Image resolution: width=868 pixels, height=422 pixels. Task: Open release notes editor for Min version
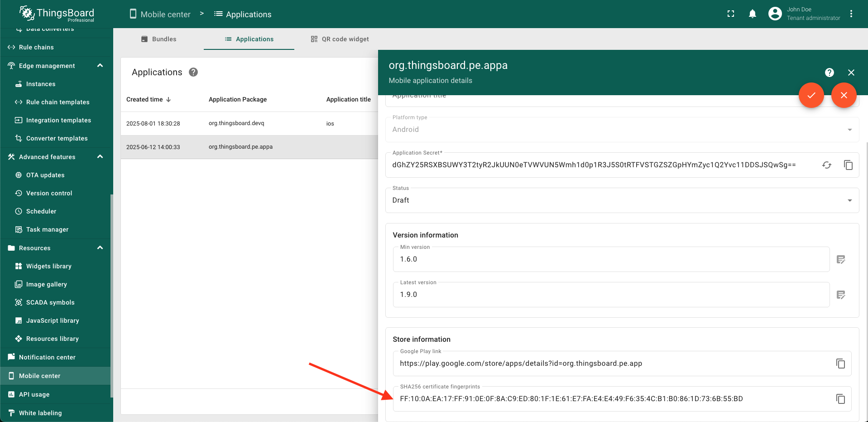pos(841,259)
